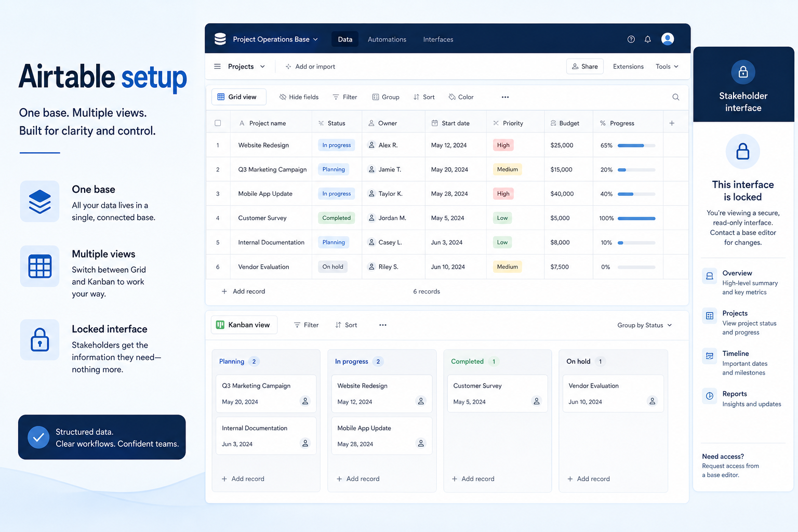Switch to the Data tab
This screenshot has height=532, width=798.
pos(345,39)
